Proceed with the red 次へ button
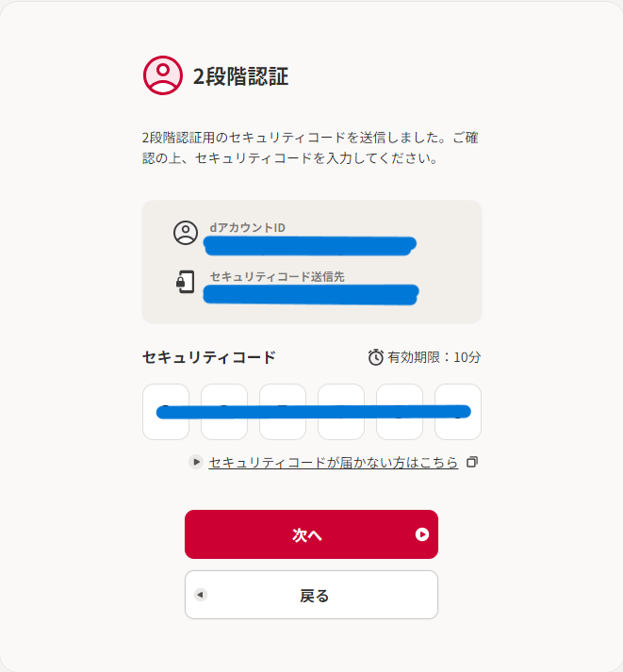623x672 pixels. click(311, 534)
